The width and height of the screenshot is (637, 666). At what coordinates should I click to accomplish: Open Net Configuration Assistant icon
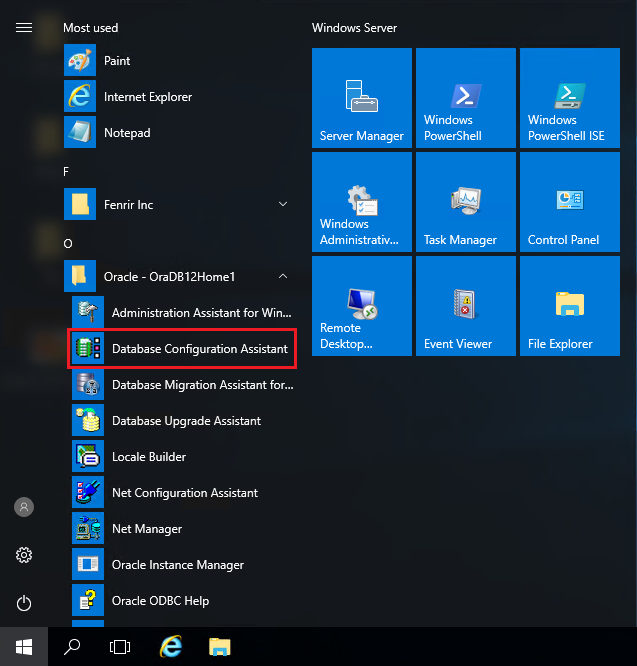tap(88, 492)
